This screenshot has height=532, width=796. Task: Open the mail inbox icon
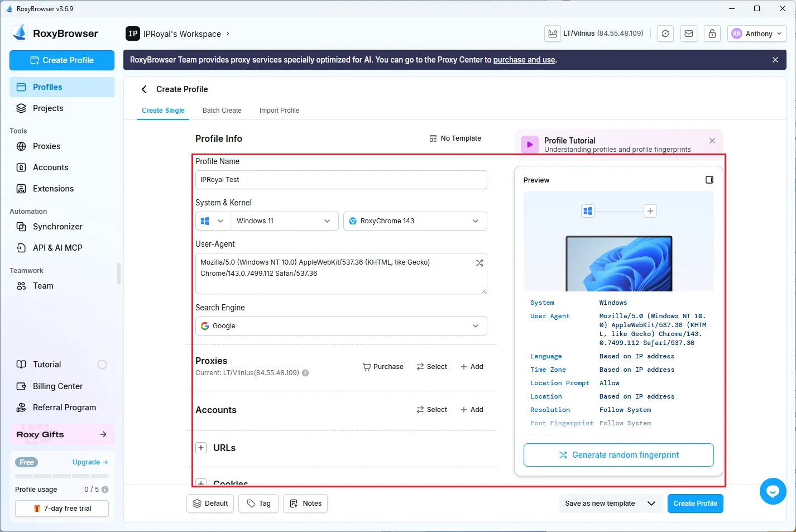689,33
